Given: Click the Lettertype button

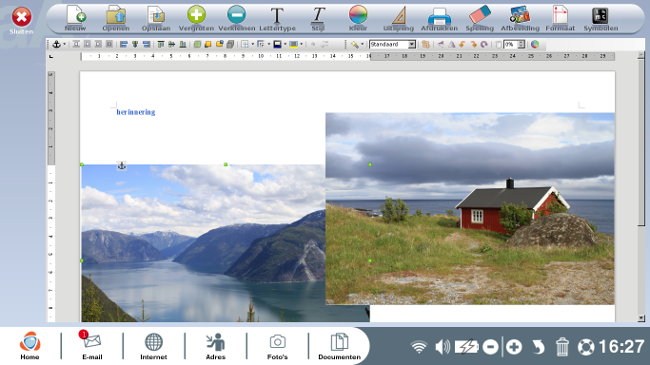Looking at the screenshot, I should (x=277, y=18).
